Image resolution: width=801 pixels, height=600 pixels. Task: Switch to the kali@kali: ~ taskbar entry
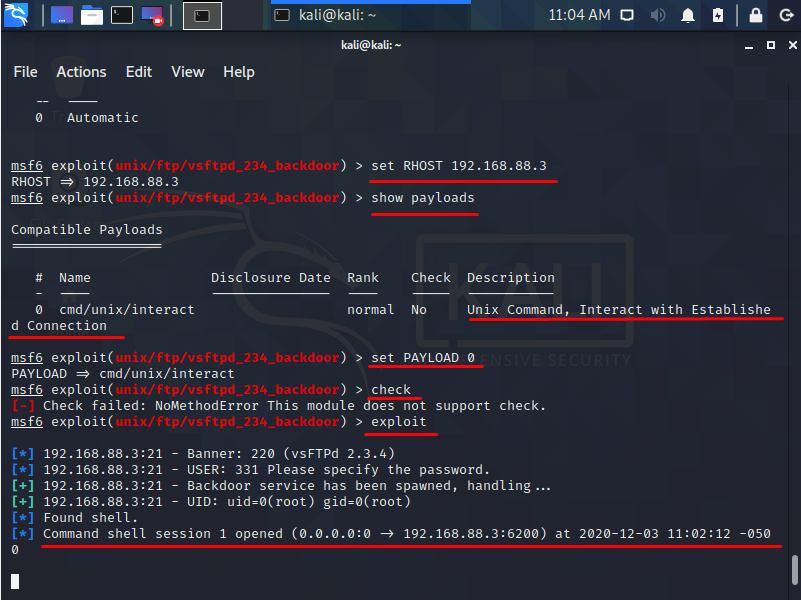pos(370,15)
